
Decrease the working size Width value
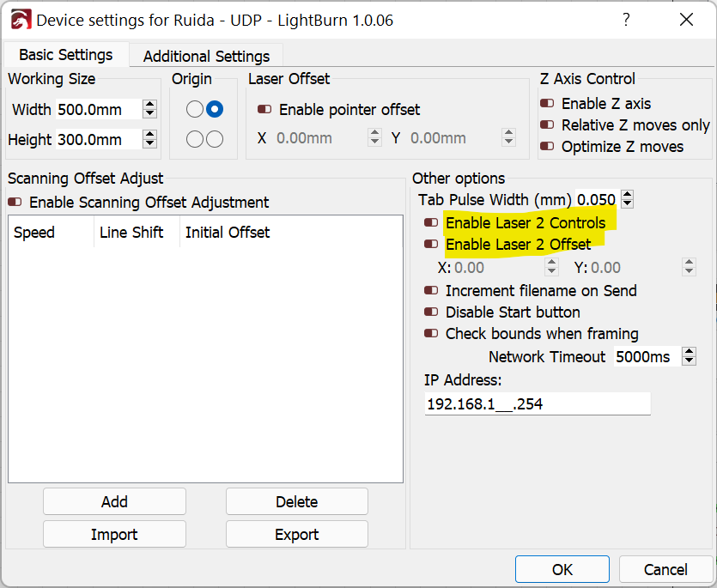point(149,114)
